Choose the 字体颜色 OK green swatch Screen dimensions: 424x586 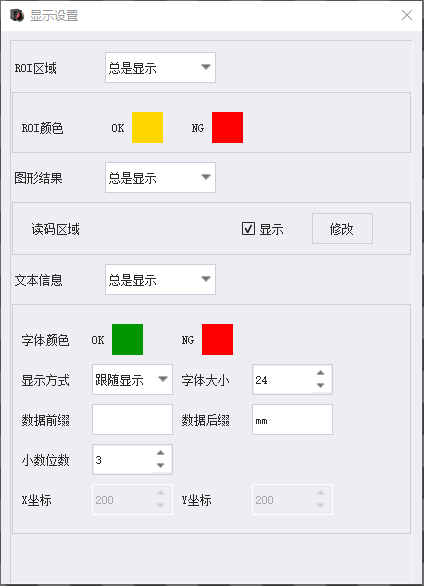click(x=127, y=339)
